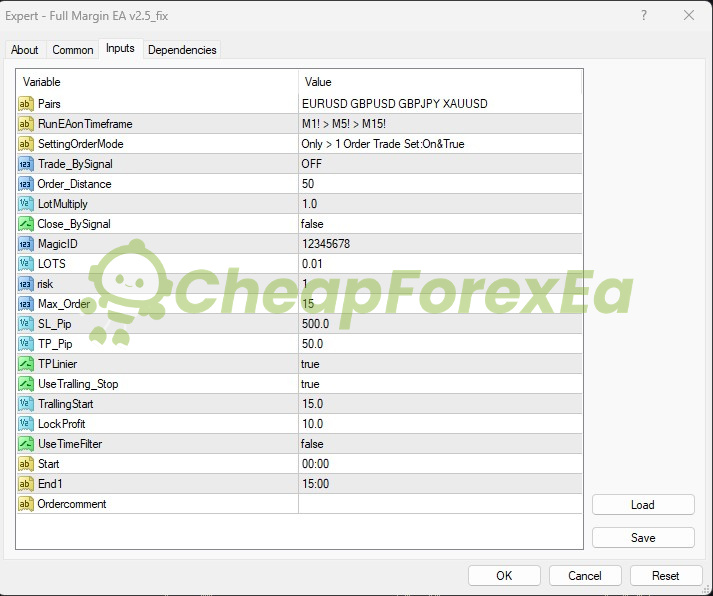Click the risk variable name
The height and width of the screenshot is (596, 713).
[45, 284]
